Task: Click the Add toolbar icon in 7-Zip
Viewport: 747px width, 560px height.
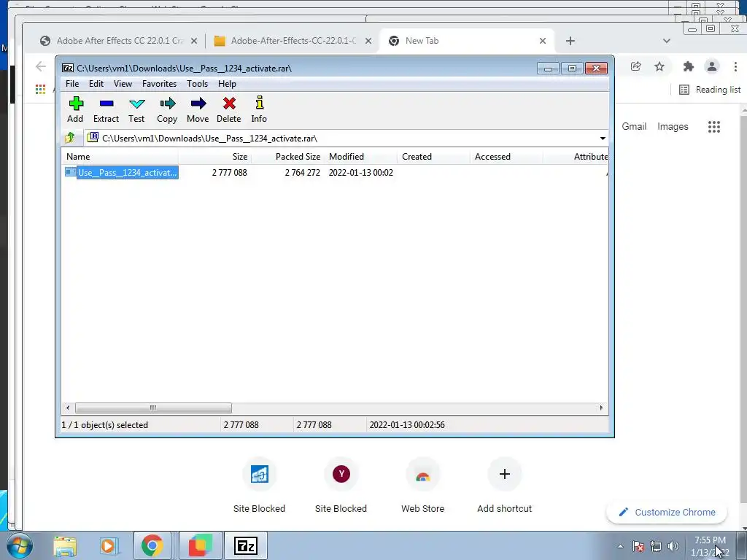Action: [75, 109]
